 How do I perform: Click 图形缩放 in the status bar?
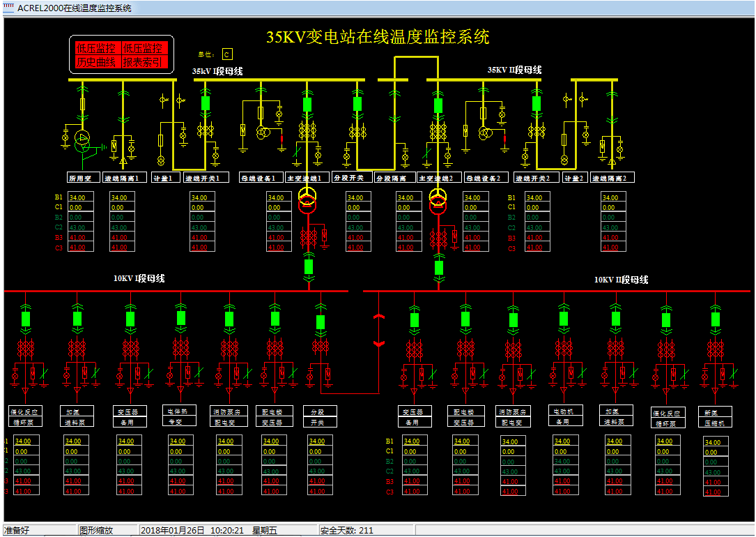pos(96,530)
